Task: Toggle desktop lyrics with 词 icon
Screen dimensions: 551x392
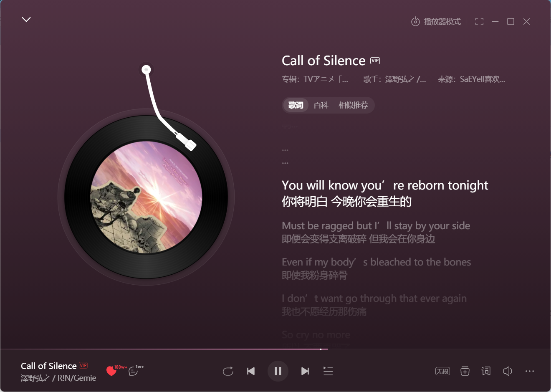Action: coord(486,371)
